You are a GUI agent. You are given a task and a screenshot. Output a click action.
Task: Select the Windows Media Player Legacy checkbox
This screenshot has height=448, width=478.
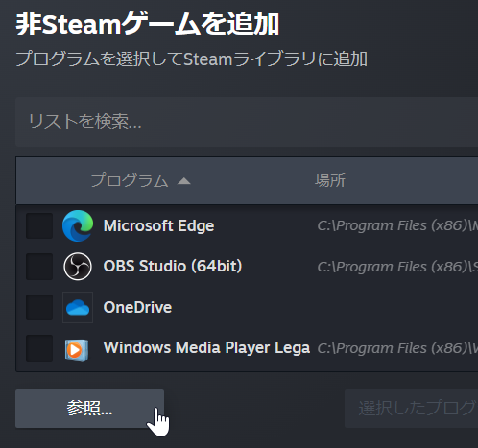[39, 348]
